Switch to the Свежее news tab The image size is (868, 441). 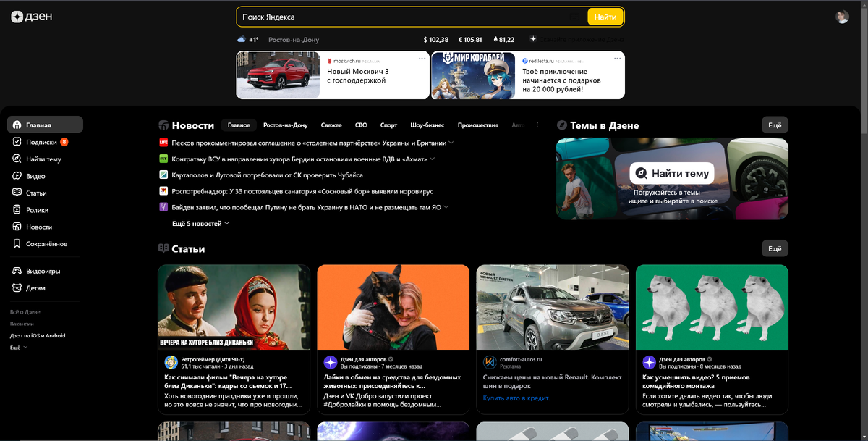(332, 125)
